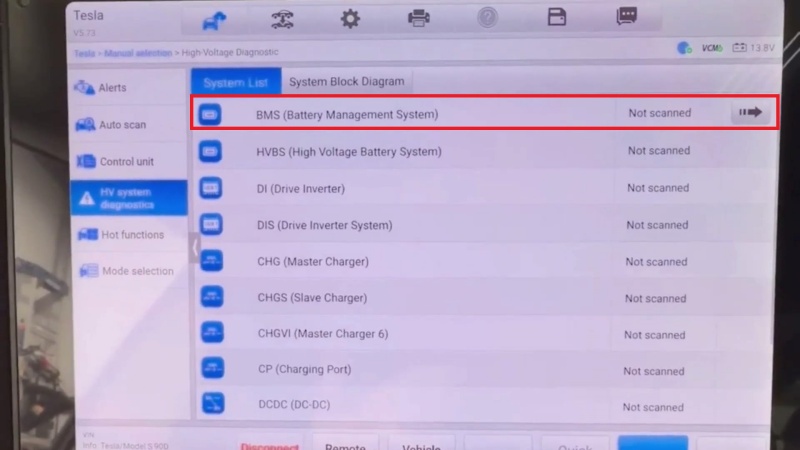Open the help question mark icon
The image size is (800, 450).
pos(487,18)
